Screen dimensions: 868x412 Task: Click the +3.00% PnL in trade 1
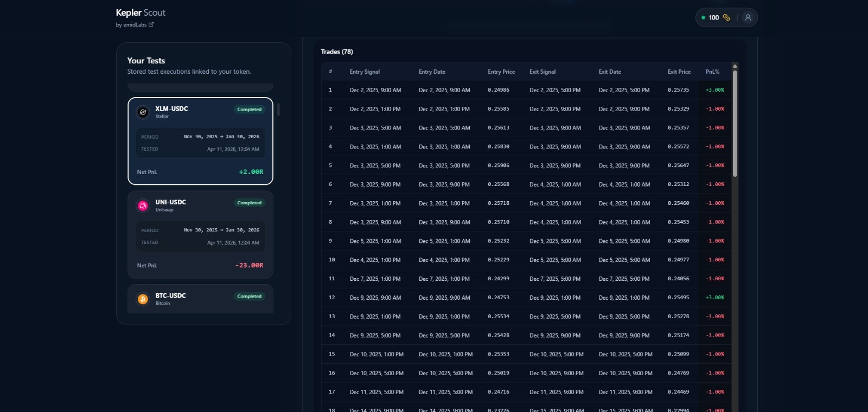(x=715, y=90)
